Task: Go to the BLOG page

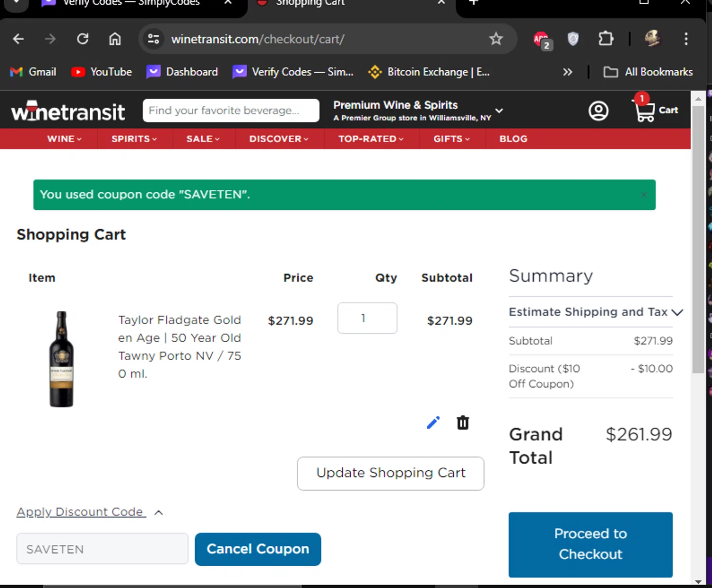Action: (x=513, y=139)
